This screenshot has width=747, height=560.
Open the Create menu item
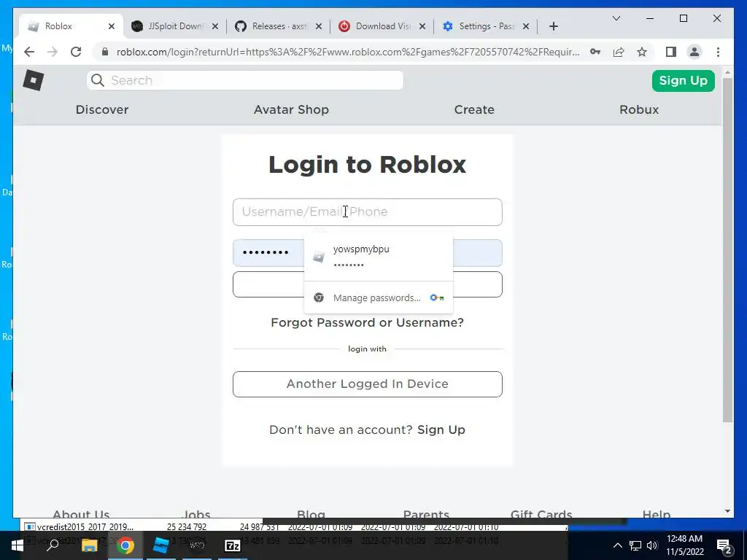[474, 109]
